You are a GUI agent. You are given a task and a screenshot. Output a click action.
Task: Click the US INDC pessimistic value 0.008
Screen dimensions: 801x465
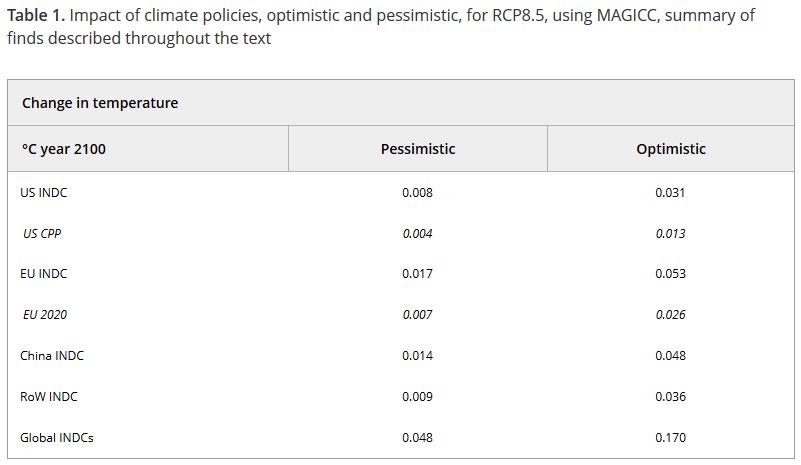(417, 192)
